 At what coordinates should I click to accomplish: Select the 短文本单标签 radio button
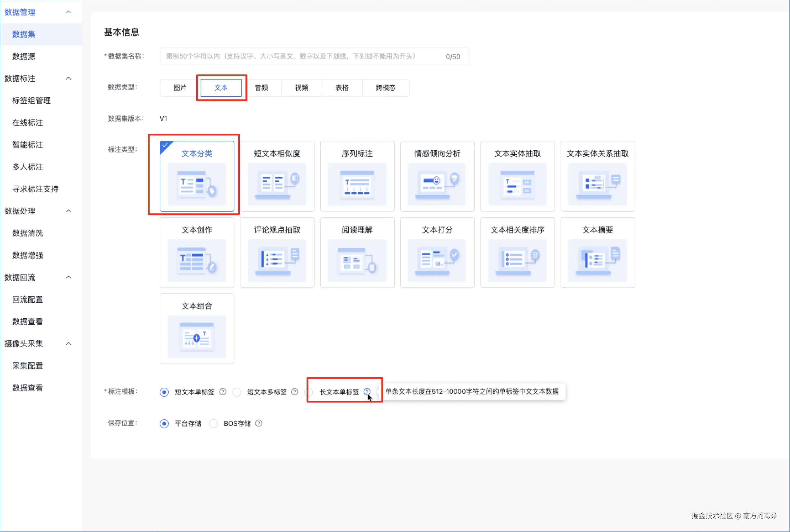[x=164, y=392]
